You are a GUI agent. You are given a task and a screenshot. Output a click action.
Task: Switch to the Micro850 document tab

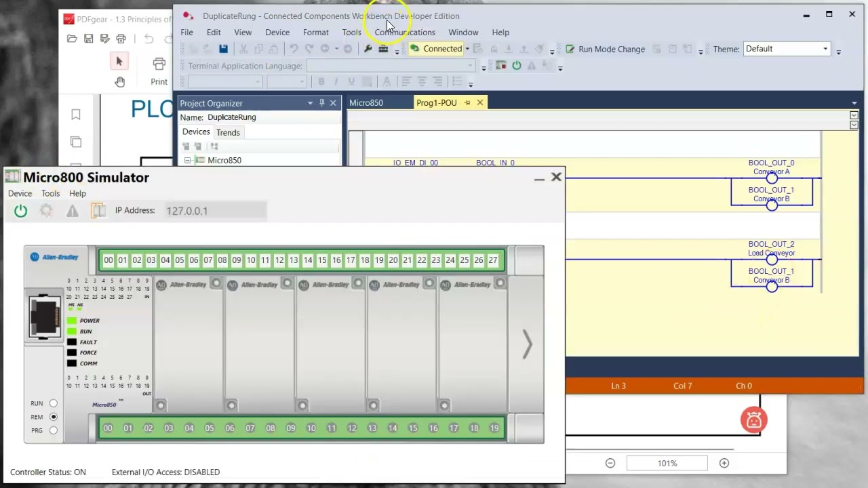[366, 103]
